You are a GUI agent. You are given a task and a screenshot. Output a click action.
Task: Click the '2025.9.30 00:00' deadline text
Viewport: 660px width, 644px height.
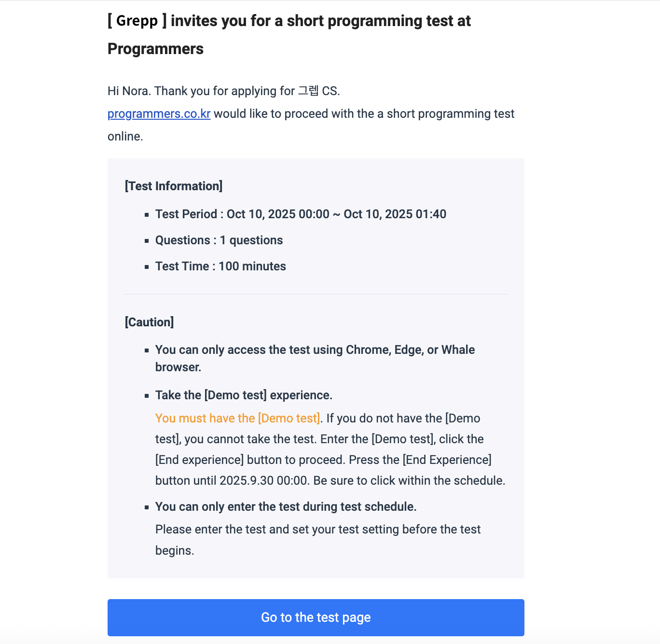coord(263,481)
